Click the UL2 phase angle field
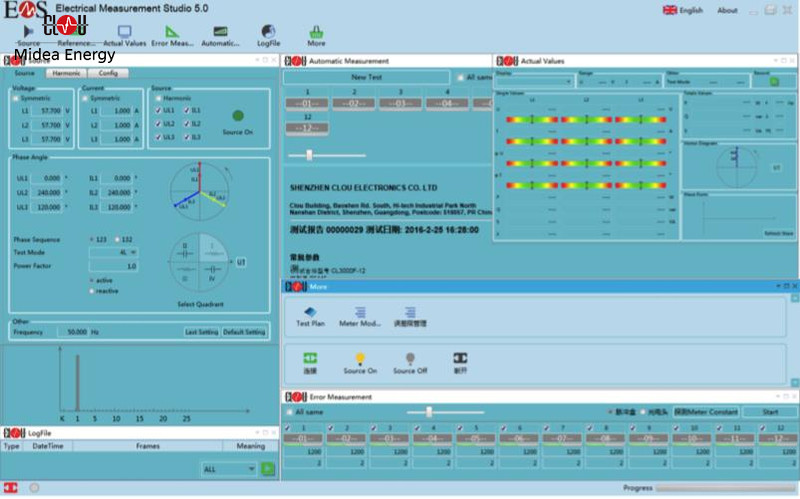Image resolution: width=800 pixels, height=499 pixels. (46, 193)
